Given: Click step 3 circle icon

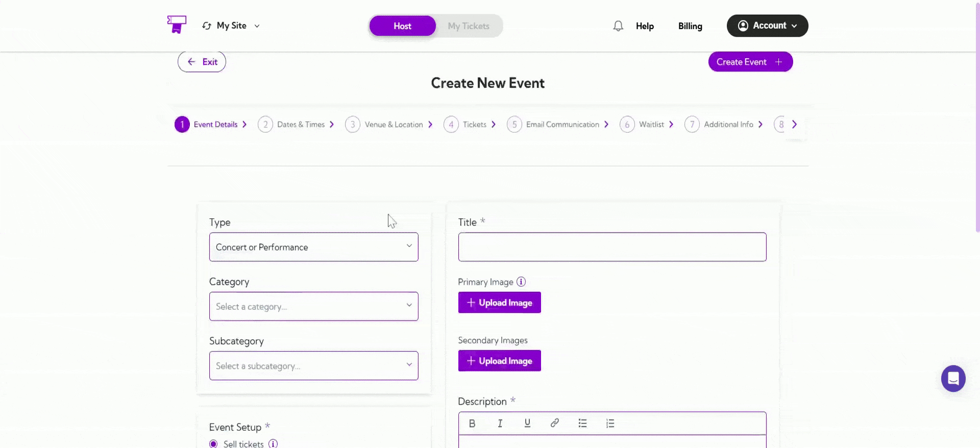Looking at the screenshot, I should click(353, 125).
